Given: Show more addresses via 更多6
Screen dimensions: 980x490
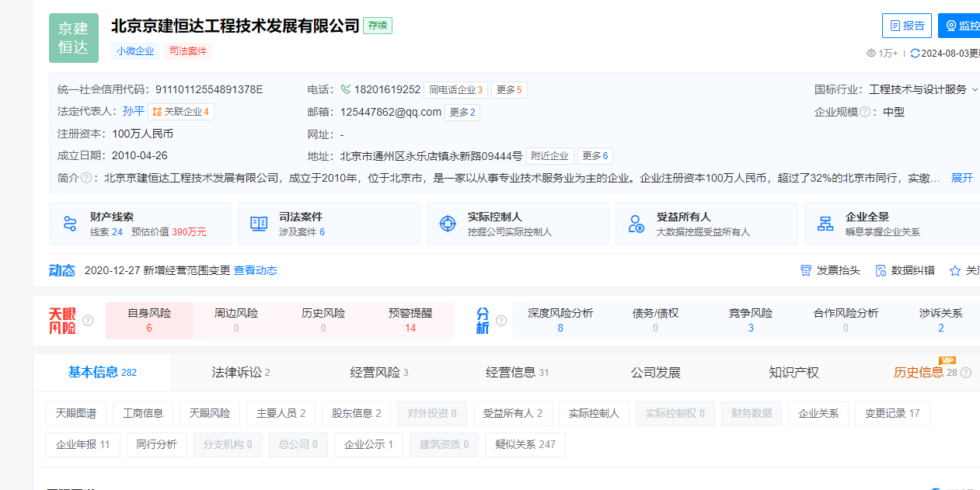Looking at the screenshot, I should point(595,155).
